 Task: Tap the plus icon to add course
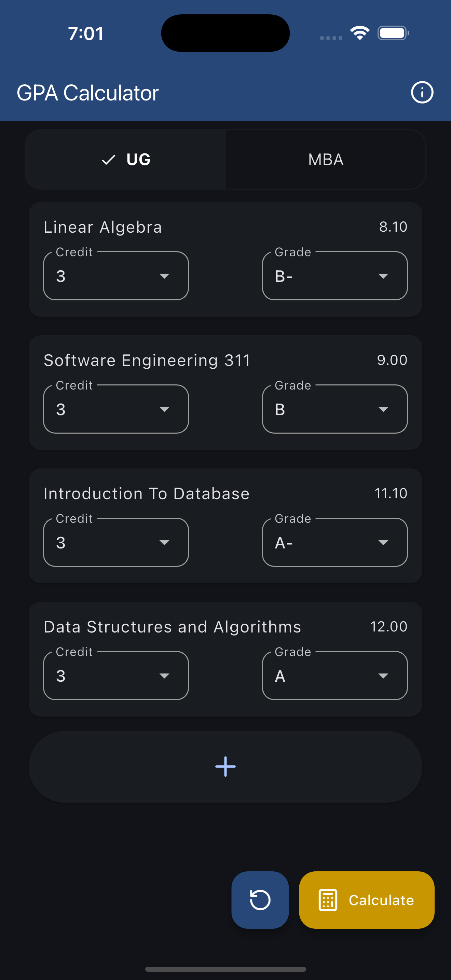tap(225, 766)
